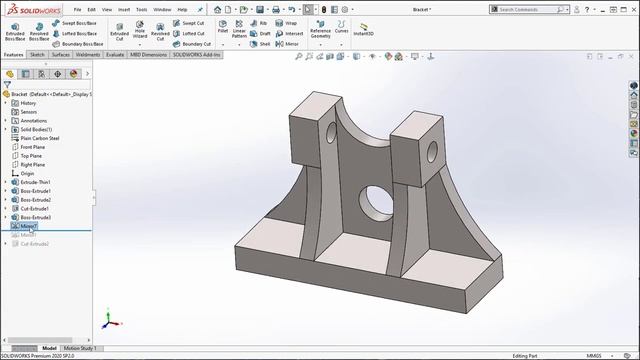Open the Insert menu
Image resolution: width=640 pixels, height=360 pixels.
coord(124,9)
